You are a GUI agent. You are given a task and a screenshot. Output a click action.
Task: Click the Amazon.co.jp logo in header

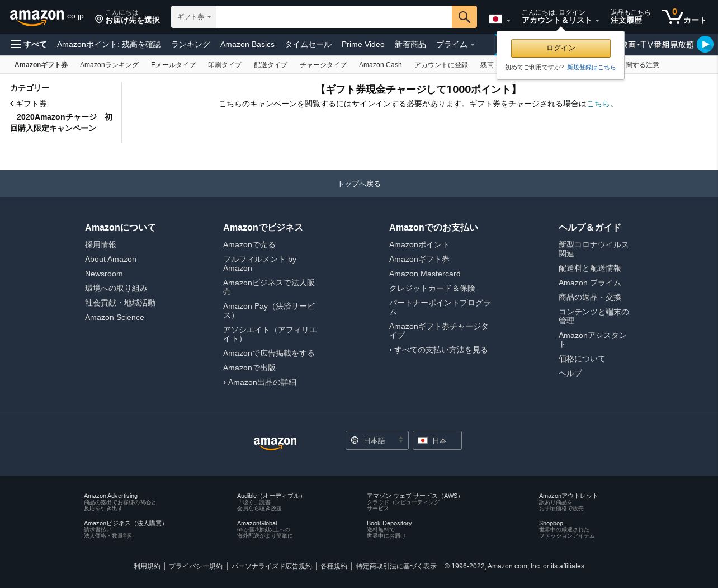point(47,17)
